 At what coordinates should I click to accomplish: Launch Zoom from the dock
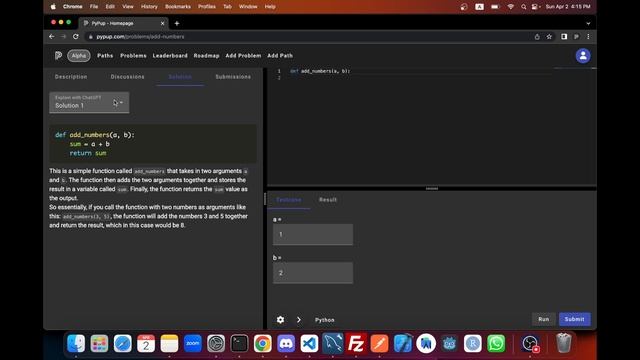193,343
